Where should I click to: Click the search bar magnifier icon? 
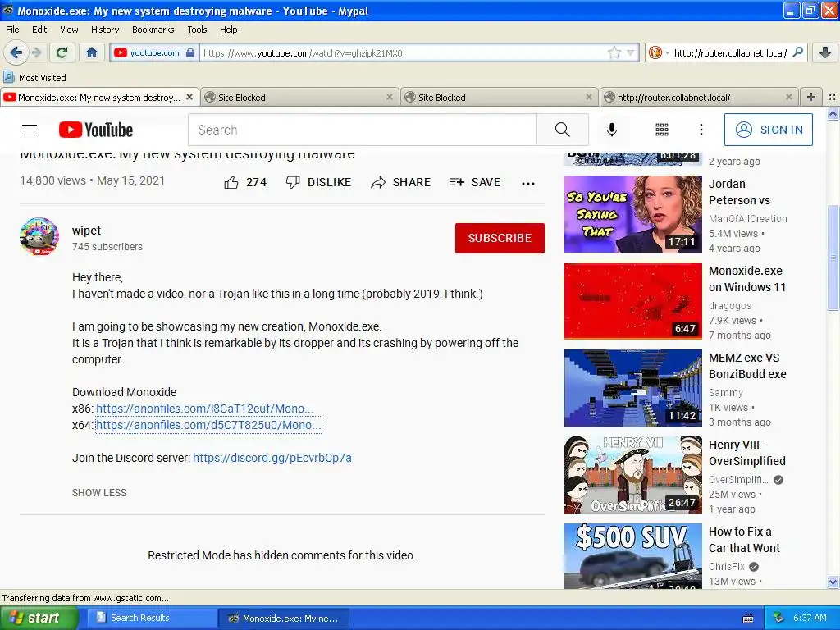click(x=797, y=52)
